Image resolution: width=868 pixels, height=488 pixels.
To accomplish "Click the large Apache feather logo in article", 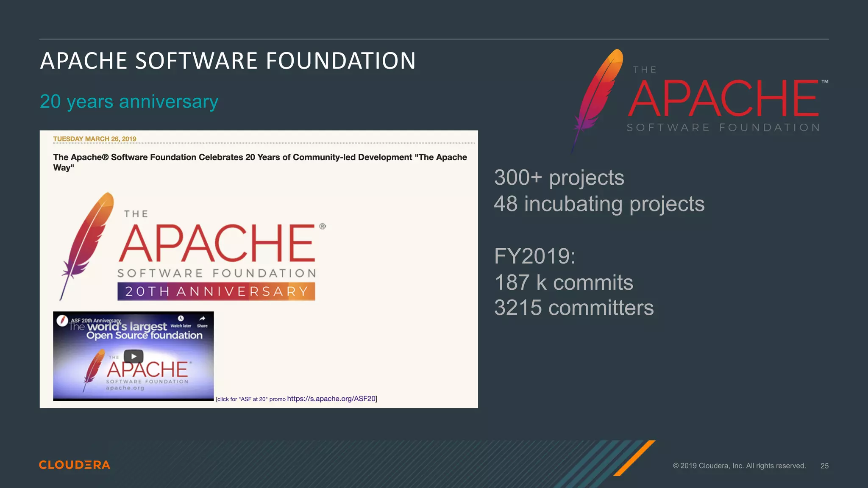I will [x=86, y=246].
